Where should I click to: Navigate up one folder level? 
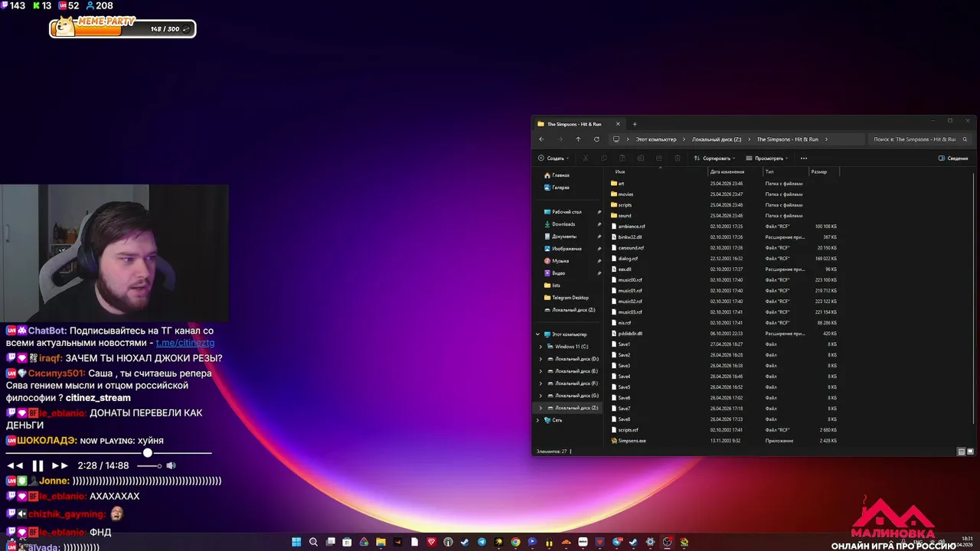click(x=578, y=139)
